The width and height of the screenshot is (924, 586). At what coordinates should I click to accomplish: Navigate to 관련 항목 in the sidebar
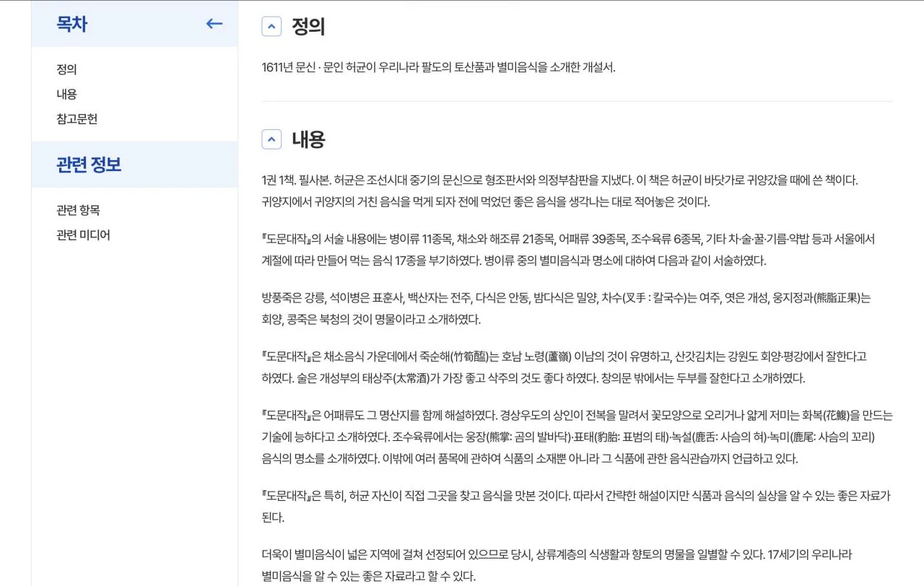pyautogui.click(x=77, y=210)
